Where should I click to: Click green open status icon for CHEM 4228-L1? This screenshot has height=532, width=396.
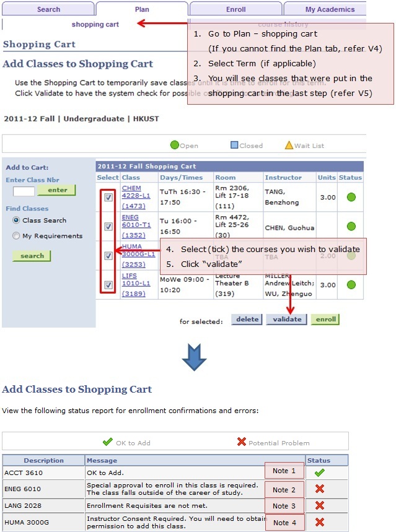pyautogui.click(x=351, y=198)
